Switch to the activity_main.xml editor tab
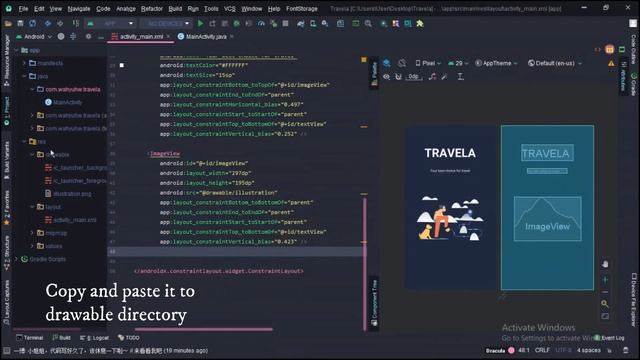 click(x=141, y=36)
